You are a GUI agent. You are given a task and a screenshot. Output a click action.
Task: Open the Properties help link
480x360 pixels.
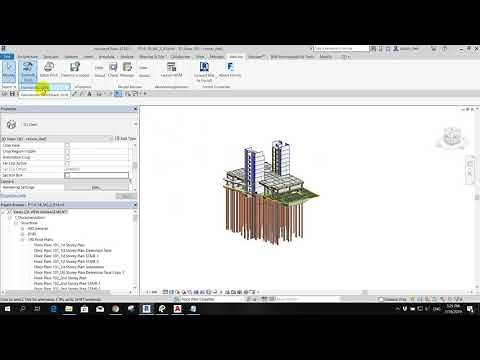click(x=13, y=196)
